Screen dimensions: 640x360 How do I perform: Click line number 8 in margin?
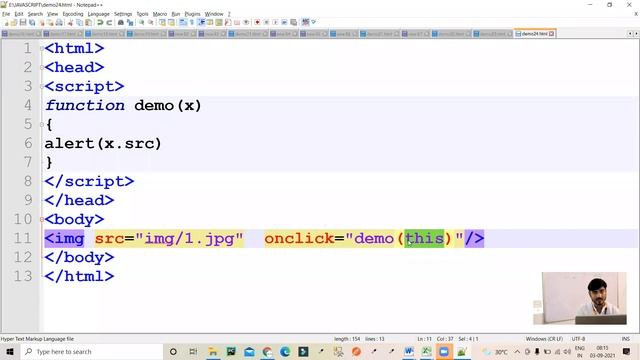click(28, 181)
